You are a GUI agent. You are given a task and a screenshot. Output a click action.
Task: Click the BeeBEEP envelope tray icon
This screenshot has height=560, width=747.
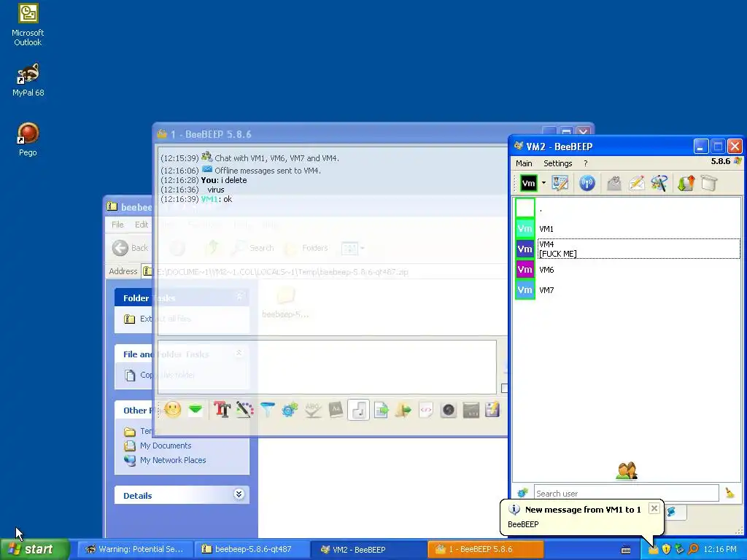pyautogui.click(x=653, y=550)
